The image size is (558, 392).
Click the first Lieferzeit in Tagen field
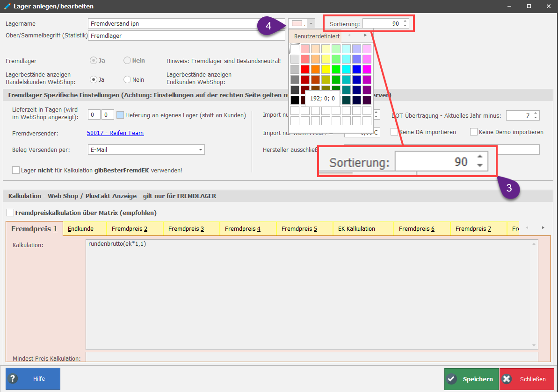pos(94,115)
